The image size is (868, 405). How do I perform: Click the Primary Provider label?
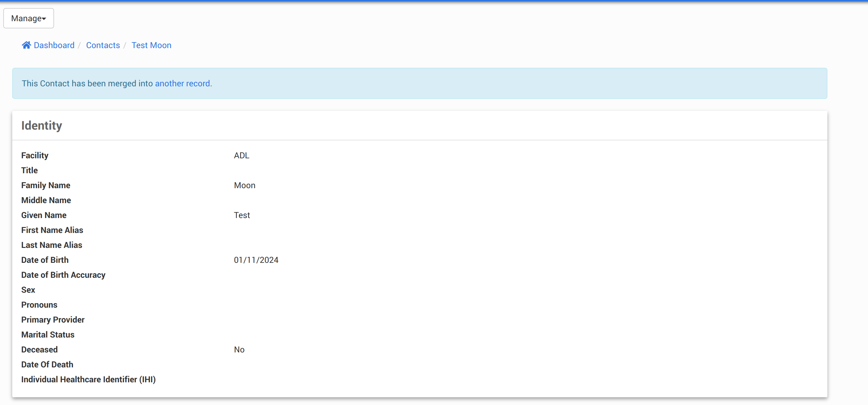[x=53, y=319]
